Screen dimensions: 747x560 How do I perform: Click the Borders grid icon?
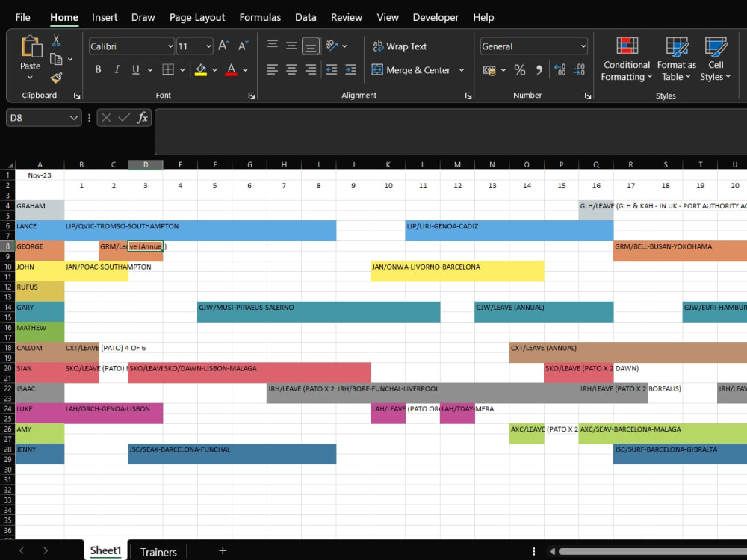click(x=168, y=70)
